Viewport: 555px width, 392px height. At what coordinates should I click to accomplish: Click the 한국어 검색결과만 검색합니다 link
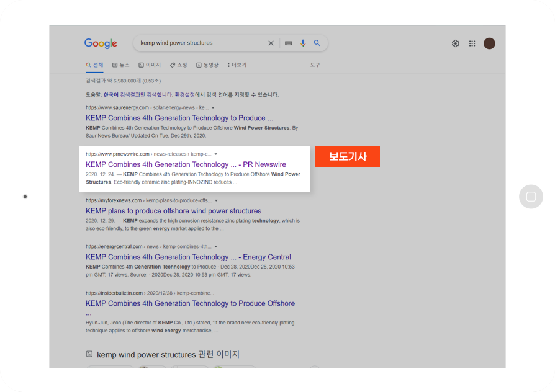138,95
